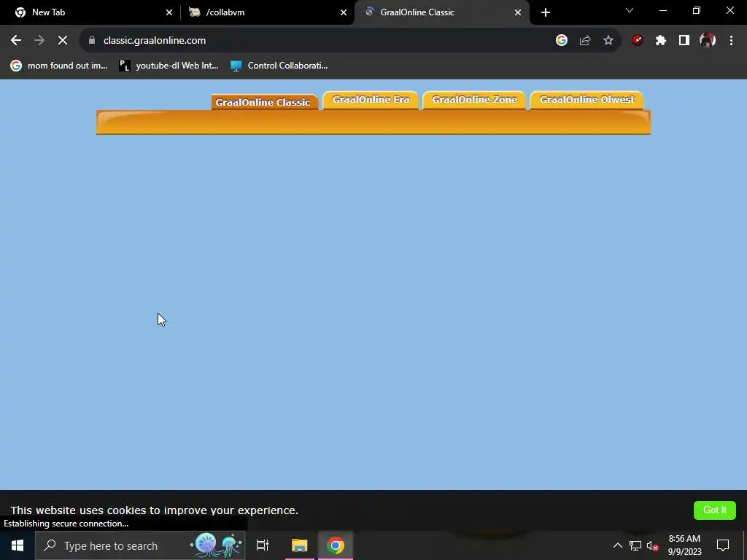Click the jellyfish search highlight icon
This screenshot has height=560, width=747.
click(x=217, y=545)
